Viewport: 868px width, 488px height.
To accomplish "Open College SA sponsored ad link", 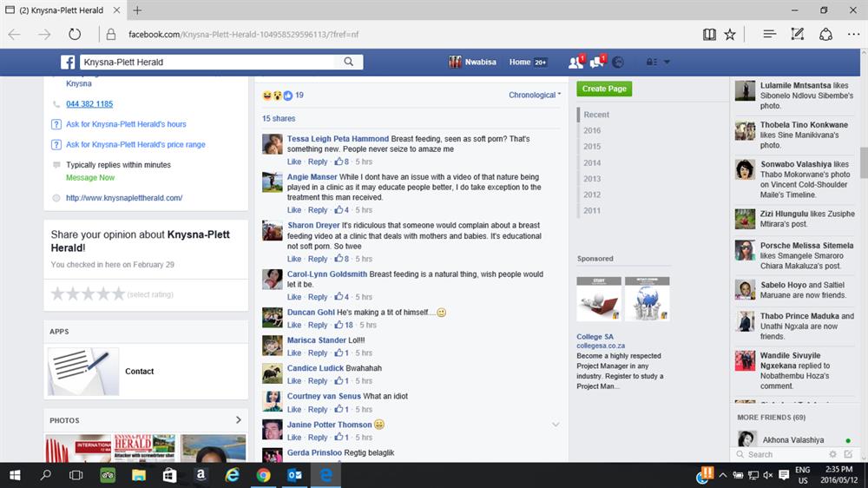I will point(595,337).
